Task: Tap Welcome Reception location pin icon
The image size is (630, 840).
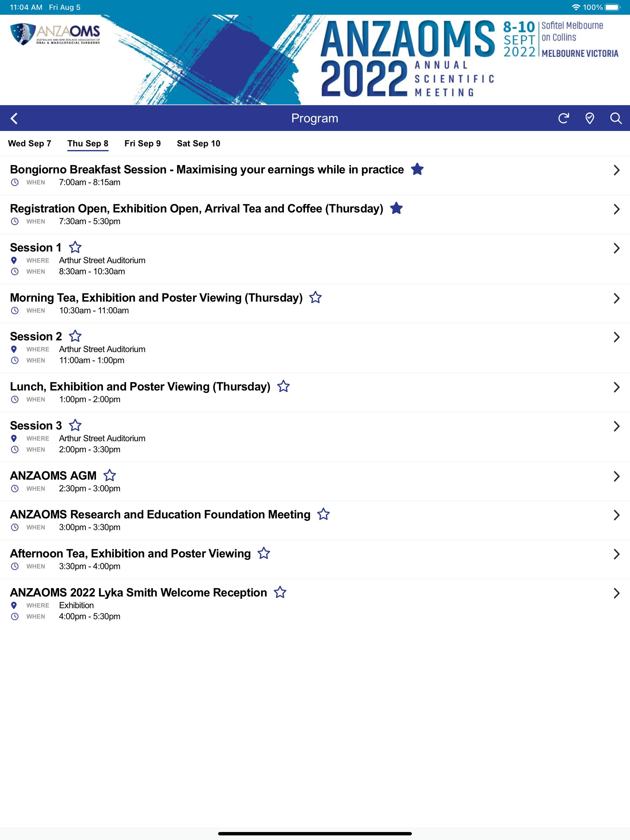Action: coord(14,605)
